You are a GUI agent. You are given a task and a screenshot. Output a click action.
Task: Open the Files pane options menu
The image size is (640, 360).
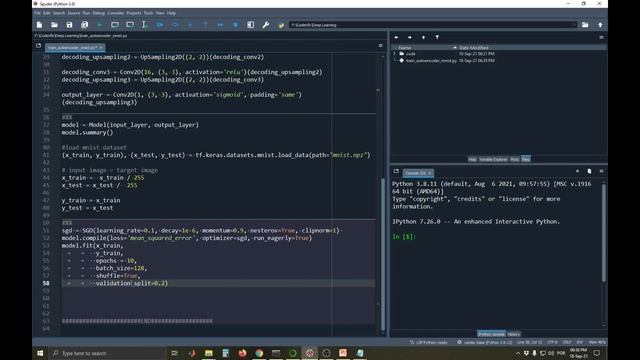coord(601,37)
